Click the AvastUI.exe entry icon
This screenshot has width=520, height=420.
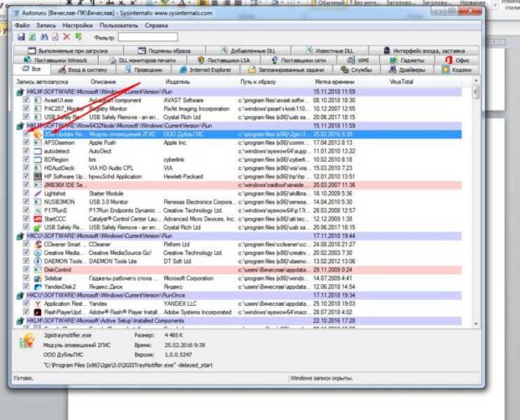point(37,100)
